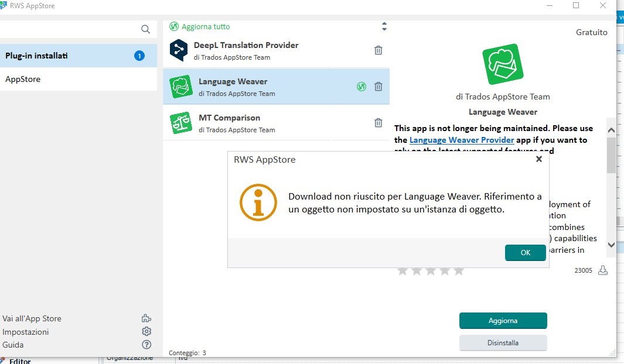Click the search input field
The height and width of the screenshot is (364, 624).
click(70, 29)
